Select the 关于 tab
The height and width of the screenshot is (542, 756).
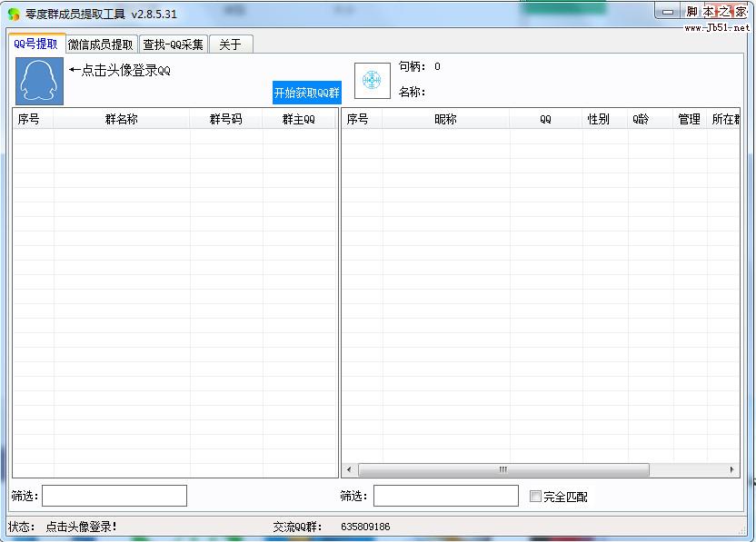[230, 44]
